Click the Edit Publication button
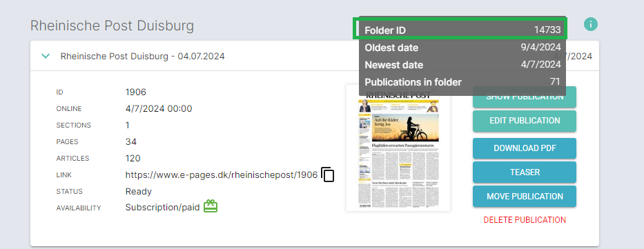This screenshot has height=249, width=644. [x=525, y=121]
